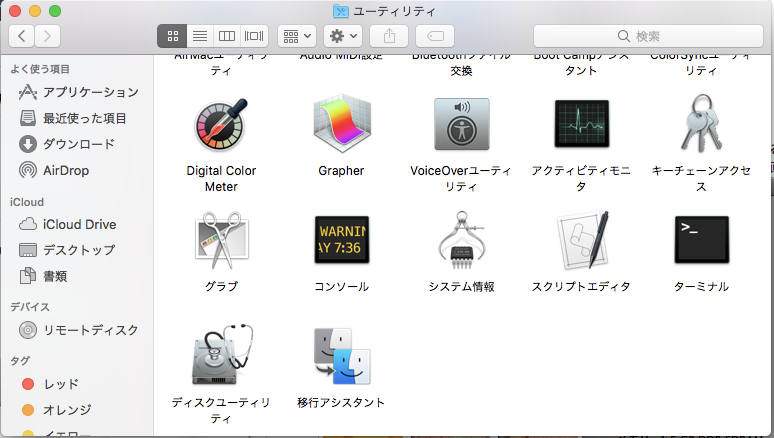Select the System Information caliper icon
Screen dimensions: 774x438
click(x=462, y=240)
